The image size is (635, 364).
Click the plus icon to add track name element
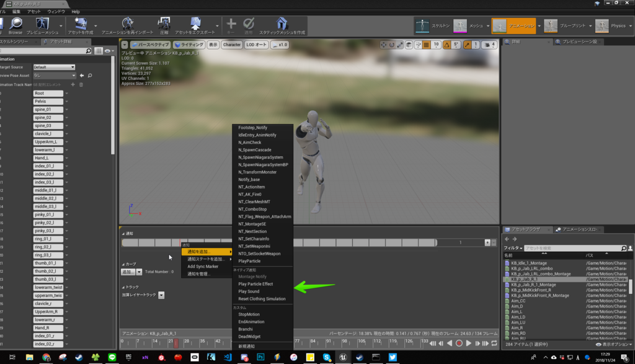coord(73,84)
